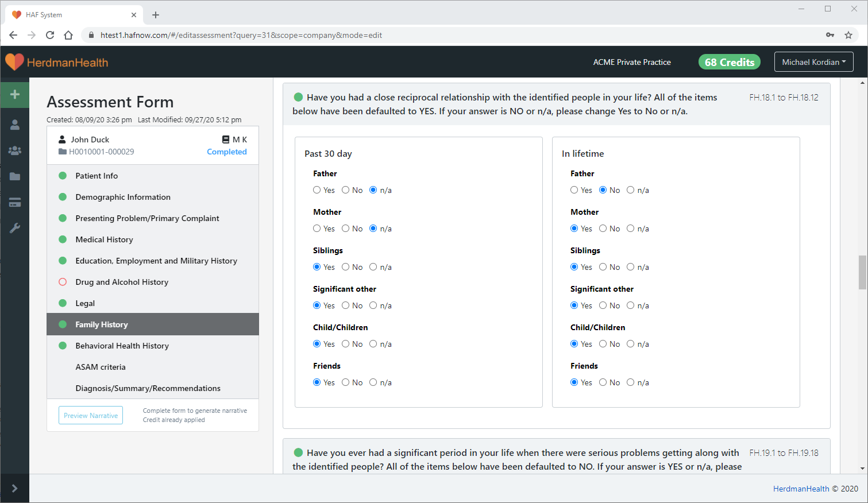Select n/a for Father in lifetime
Viewport: 868px width, 503px height.
coord(631,190)
